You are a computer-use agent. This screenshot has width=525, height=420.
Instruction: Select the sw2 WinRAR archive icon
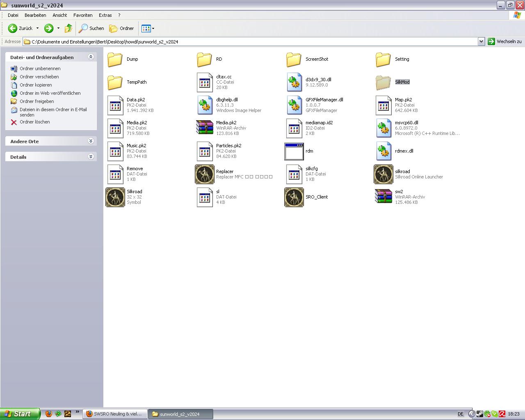(383, 197)
